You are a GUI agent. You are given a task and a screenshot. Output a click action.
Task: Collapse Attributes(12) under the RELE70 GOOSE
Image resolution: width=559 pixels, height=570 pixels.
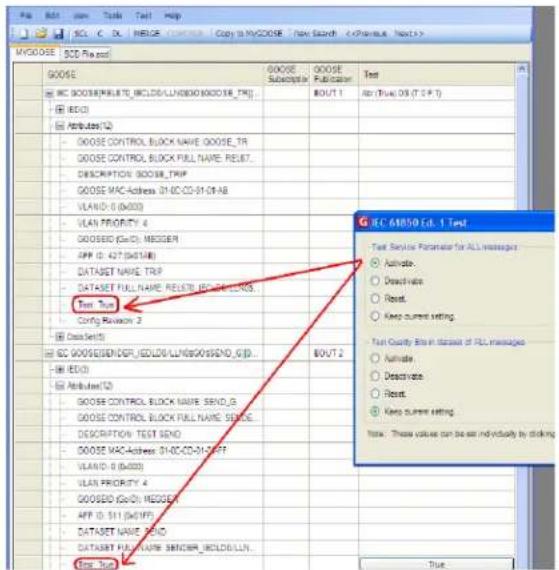click(x=60, y=126)
